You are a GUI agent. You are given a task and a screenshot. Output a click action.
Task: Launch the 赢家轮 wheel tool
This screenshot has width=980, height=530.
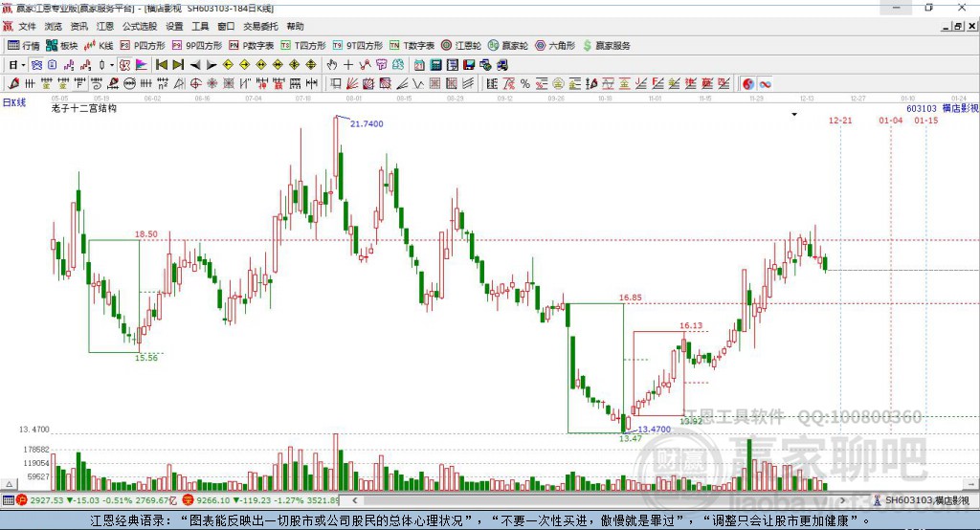point(508,46)
